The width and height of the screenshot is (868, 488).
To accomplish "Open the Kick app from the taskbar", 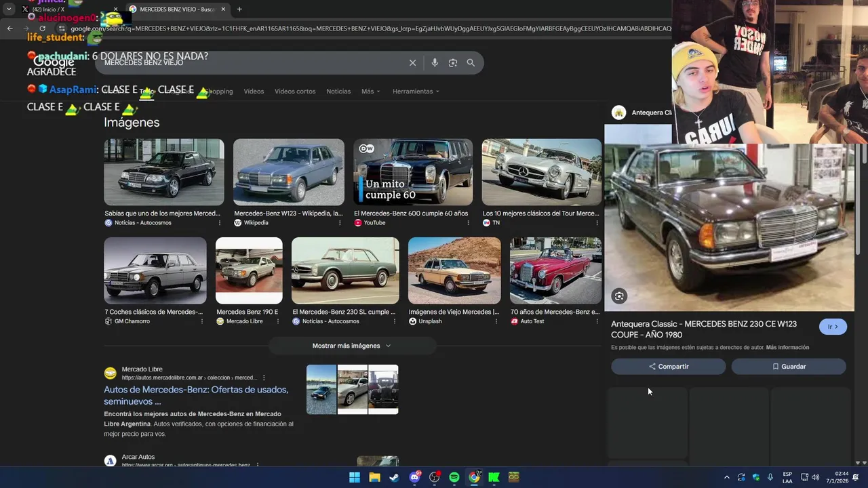I will 494,477.
